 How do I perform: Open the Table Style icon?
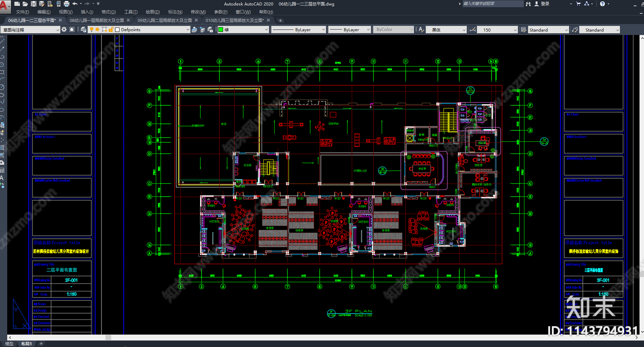pos(524,30)
